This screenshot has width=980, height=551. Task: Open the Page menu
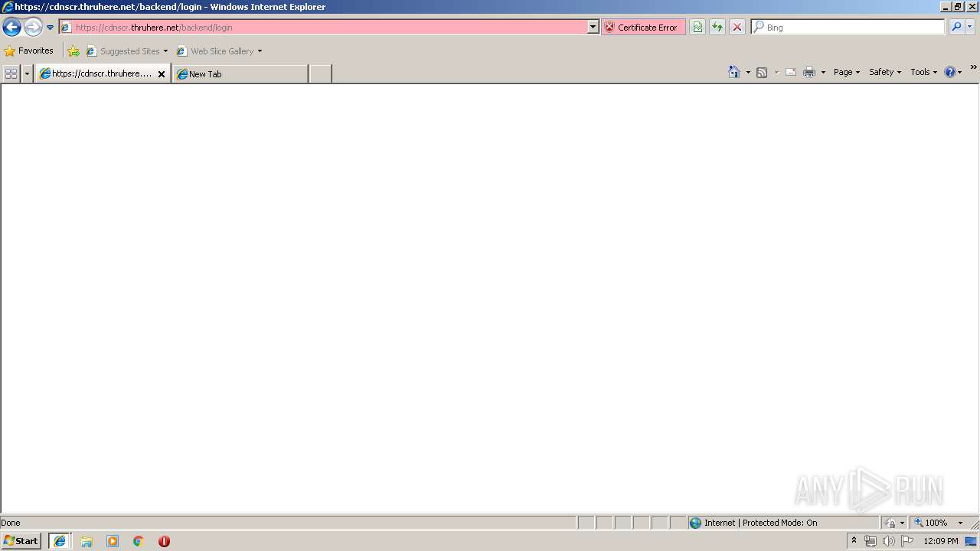[x=847, y=72]
